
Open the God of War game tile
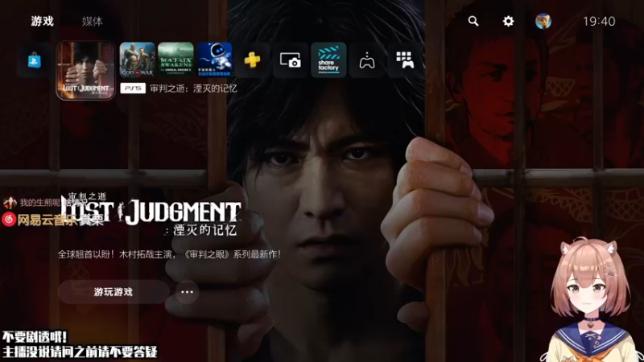pos(137,60)
